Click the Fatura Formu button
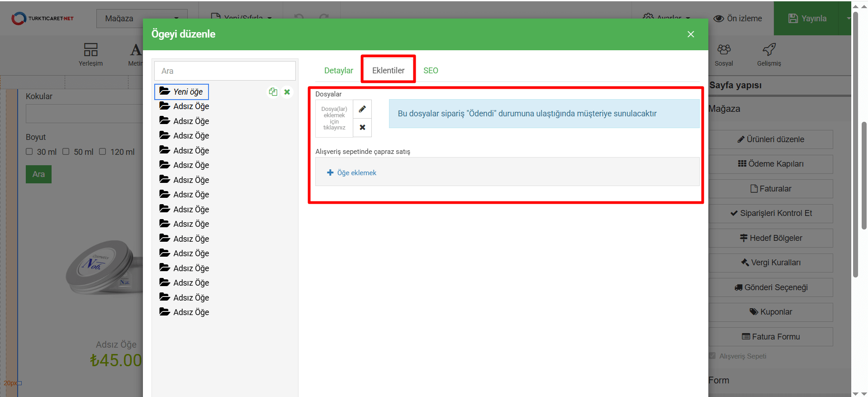The height and width of the screenshot is (397, 868). 771,337
